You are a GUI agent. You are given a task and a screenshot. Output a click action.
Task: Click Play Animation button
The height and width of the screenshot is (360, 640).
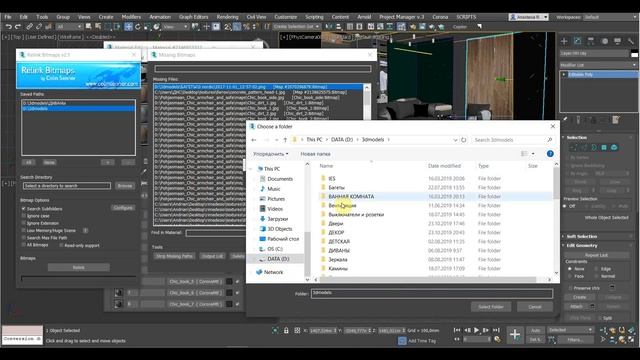[x=476, y=330]
